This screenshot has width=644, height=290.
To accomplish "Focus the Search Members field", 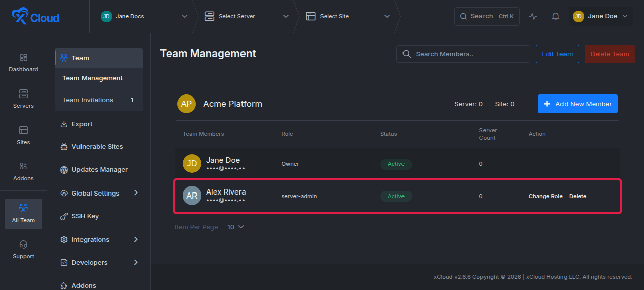I will tap(463, 54).
